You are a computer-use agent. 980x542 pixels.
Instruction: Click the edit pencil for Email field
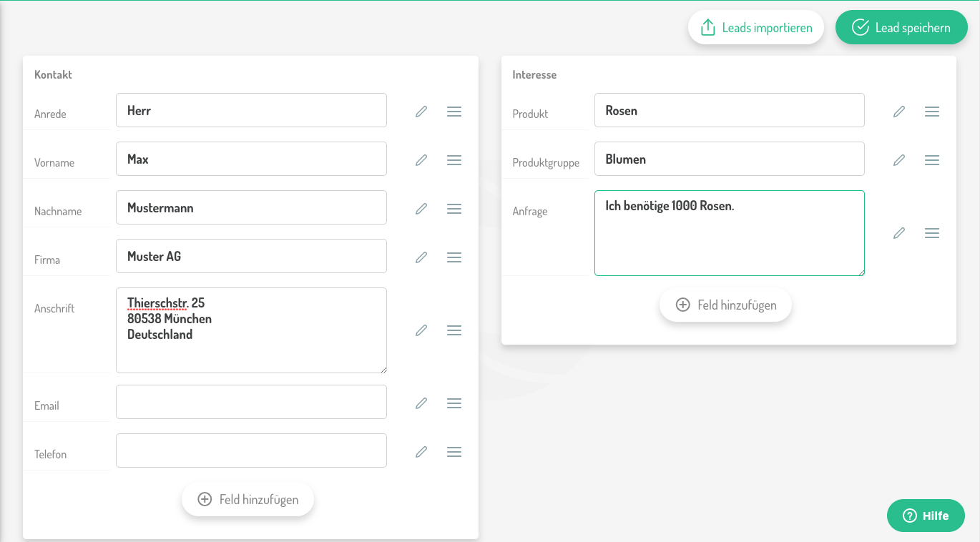tap(421, 403)
